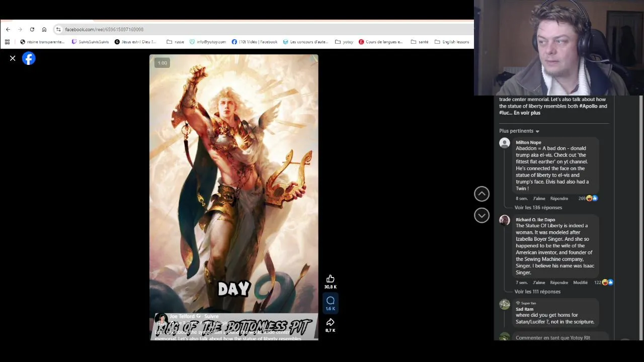Screen dimensions: 644x362
Task: Like the reel with thumbs-up icon
Action: (330, 279)
